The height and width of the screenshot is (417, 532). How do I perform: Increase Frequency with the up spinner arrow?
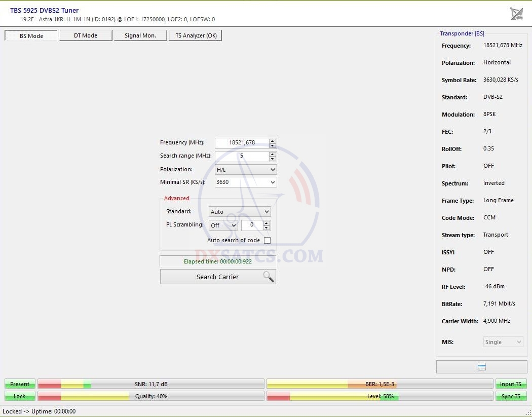click(x=273, y=140)
